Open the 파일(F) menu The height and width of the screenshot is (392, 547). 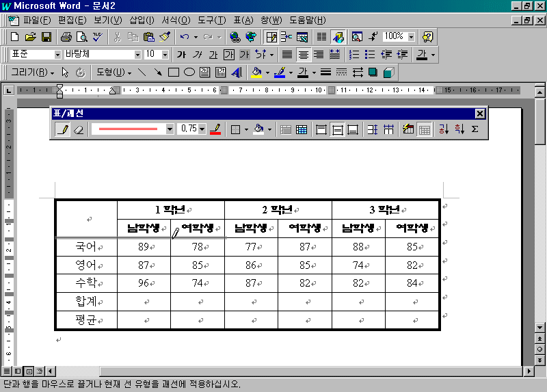pyautogui.click(x=37, y=21)
